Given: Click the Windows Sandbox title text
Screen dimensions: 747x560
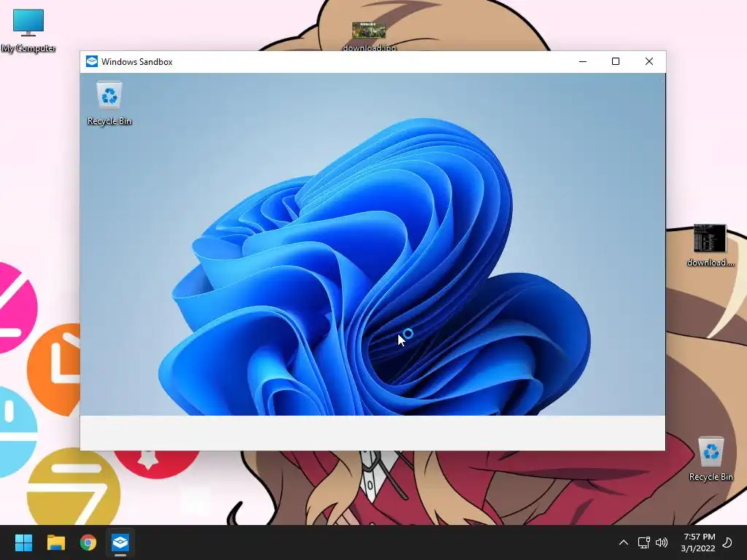Looking at the screenshot, I should pyautogui.click(x=136, y=62).
